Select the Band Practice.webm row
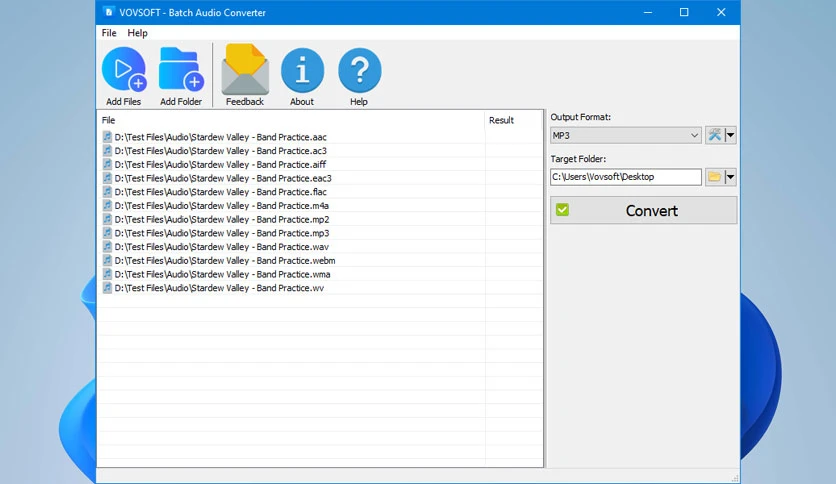The image size is (836, 484). tap(320, 261)
